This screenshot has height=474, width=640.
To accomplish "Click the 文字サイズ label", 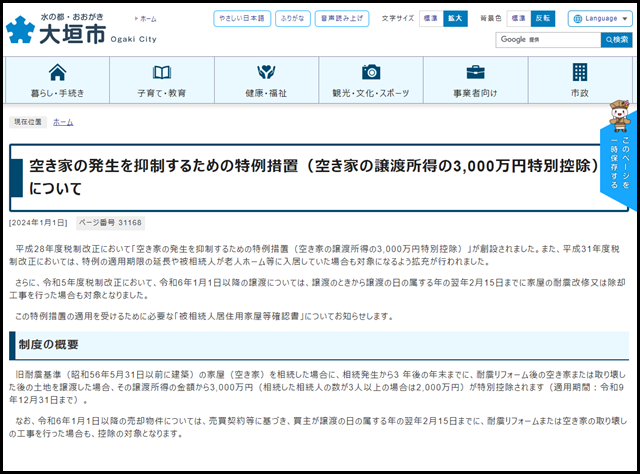I will [398, 18].
